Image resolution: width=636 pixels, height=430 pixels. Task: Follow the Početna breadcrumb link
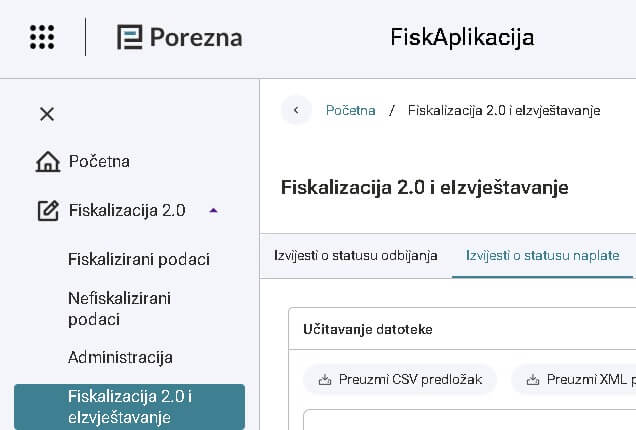[x=351, y=110]
